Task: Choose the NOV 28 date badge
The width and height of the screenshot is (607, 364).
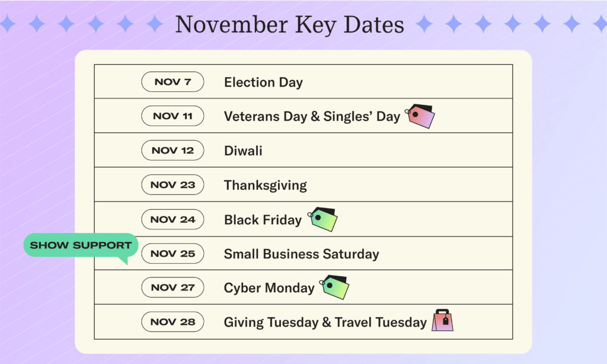Action: tap(172, 322)
